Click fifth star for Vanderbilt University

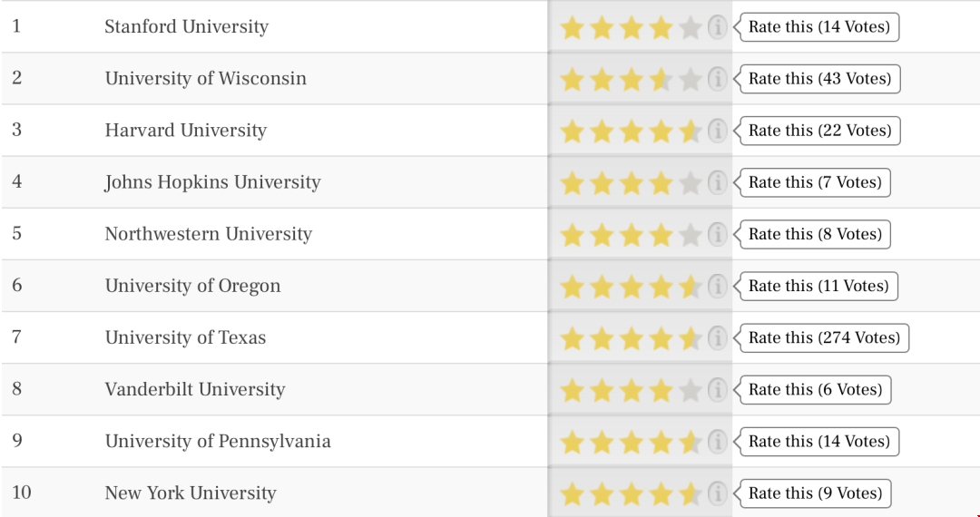pos(690,391)
